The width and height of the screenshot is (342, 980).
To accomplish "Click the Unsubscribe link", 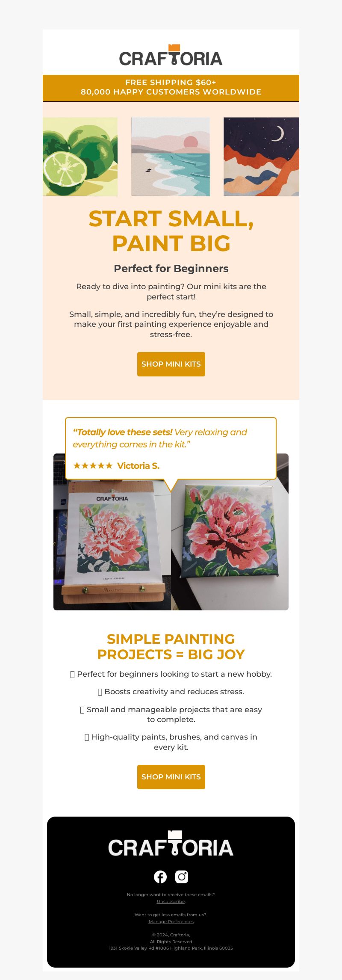I will [x=171, y=901].
